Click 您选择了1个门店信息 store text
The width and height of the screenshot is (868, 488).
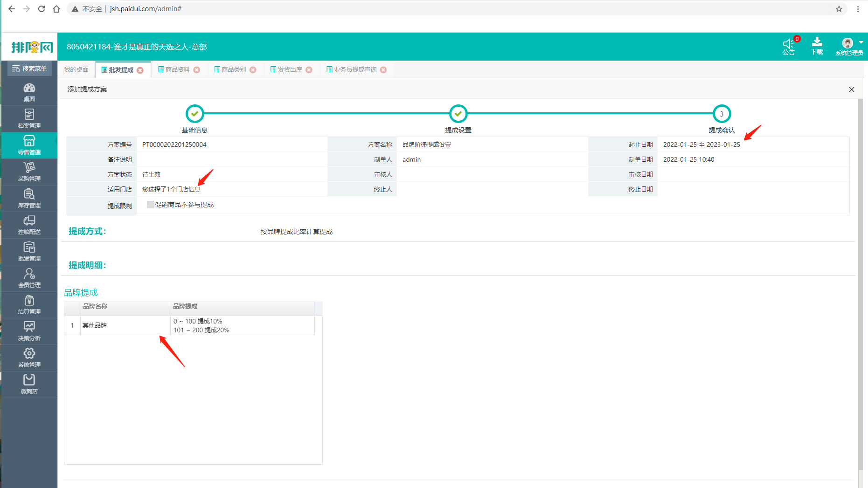[x=171, y=189]
